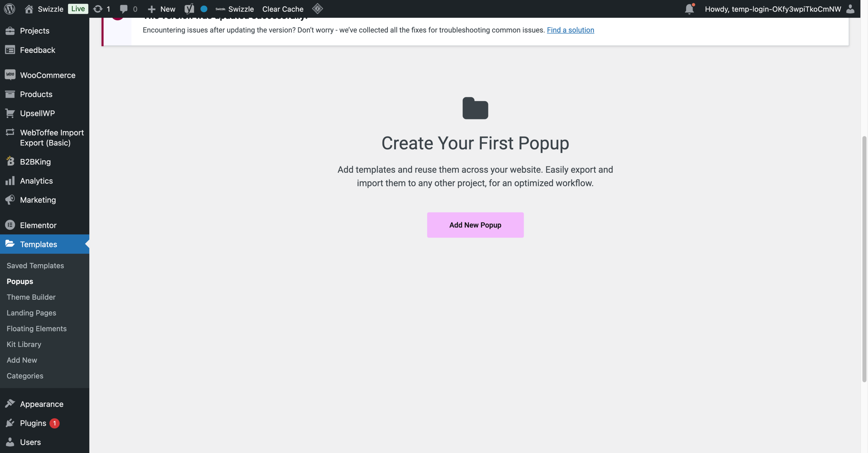Open the New content menu label
868x453 pixels.
click(x=168, y=9)
